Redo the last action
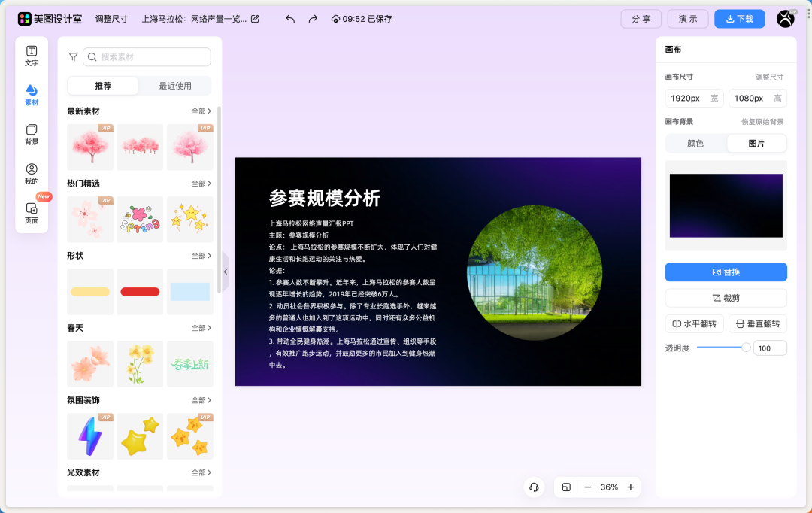This screenshot has height=513, width=812. coord(313,19)
